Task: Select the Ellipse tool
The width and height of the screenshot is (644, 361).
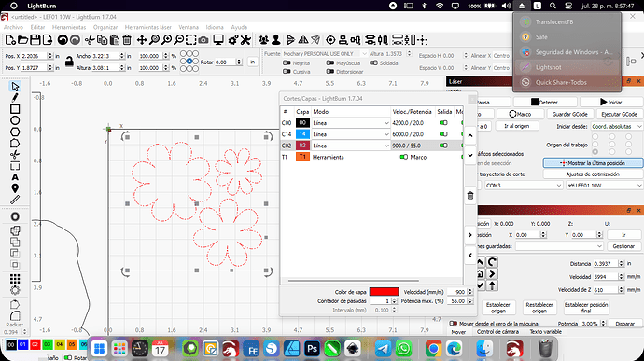Action: pos(15,120)
